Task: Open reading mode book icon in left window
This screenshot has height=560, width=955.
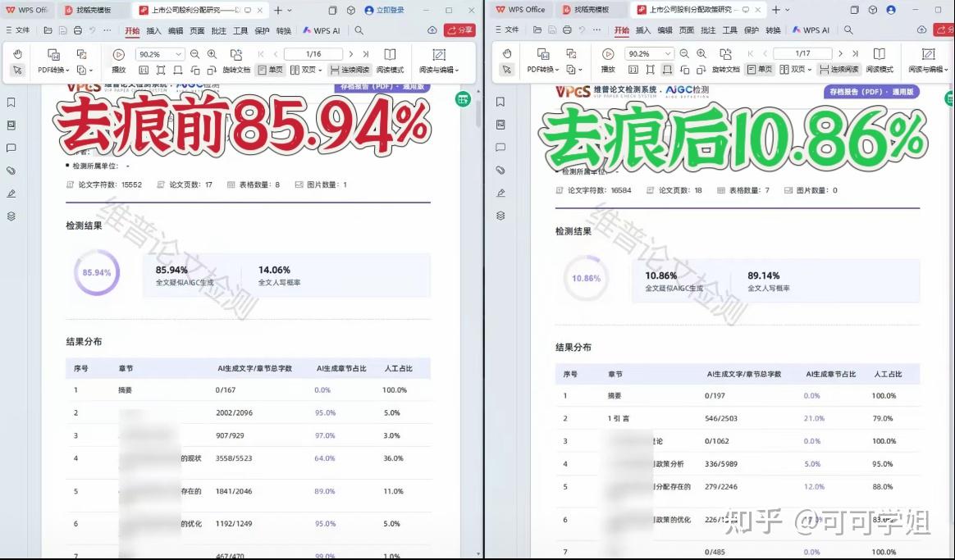Action: [390, 54]
